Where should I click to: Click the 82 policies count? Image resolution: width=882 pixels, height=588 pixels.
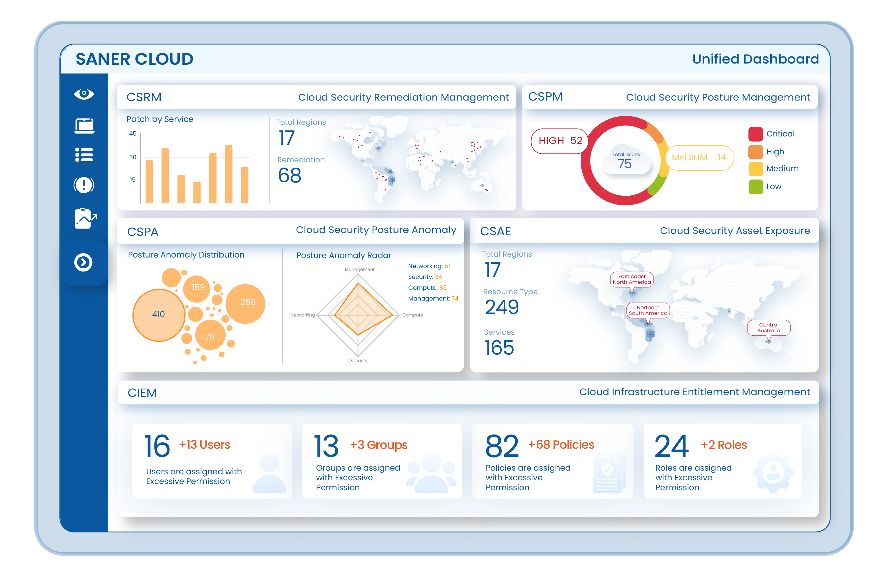502,446
